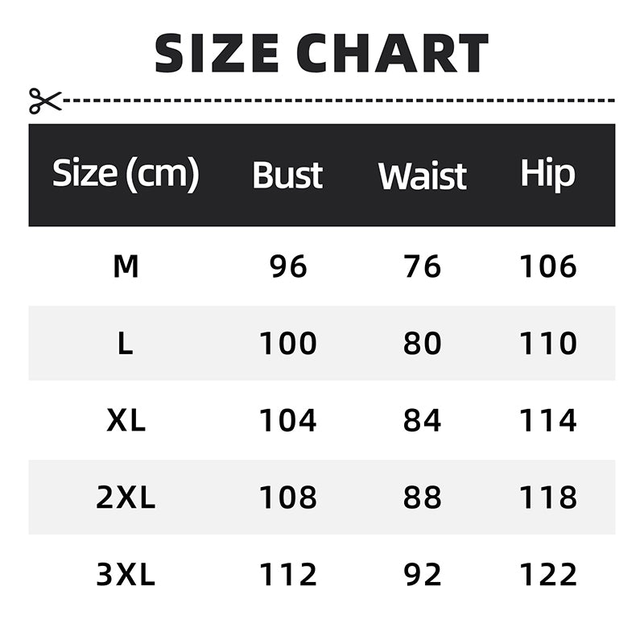Click bust value 96 for size M
This screenshot has height=644, width=644.
point(288,266)
